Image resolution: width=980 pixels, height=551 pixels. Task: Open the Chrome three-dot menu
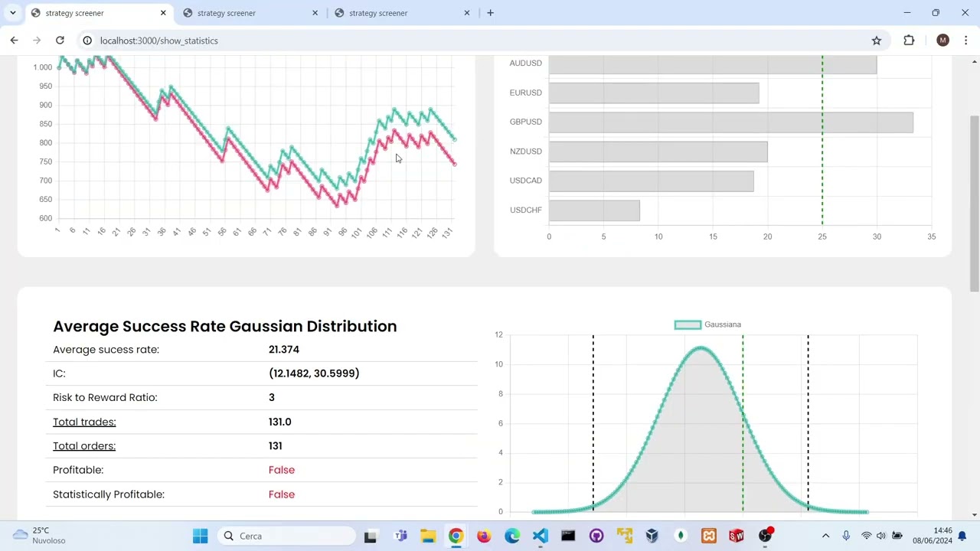pyautogui.click(x=966, y=41)
